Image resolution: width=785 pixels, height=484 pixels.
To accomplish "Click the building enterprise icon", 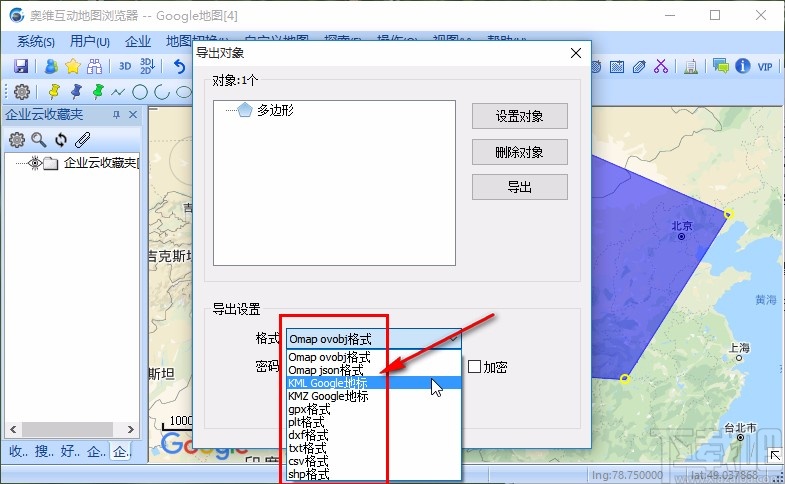I will point(691,66).
